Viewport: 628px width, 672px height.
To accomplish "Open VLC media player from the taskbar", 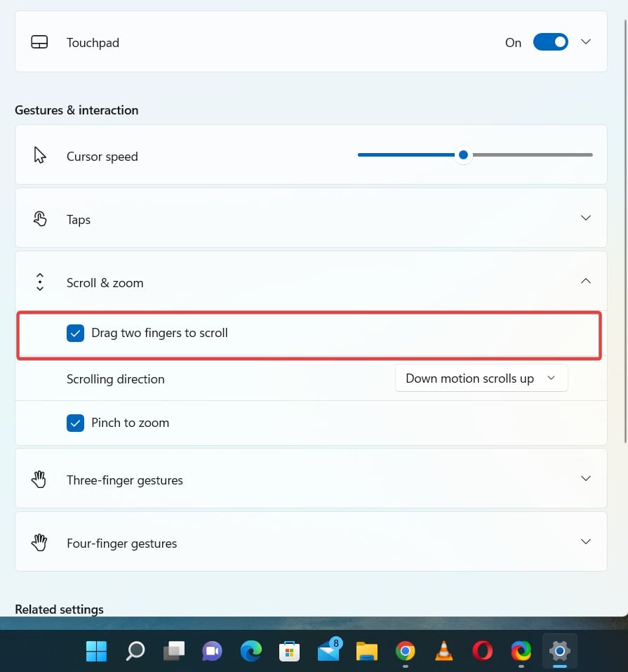I will coord(443,651).
